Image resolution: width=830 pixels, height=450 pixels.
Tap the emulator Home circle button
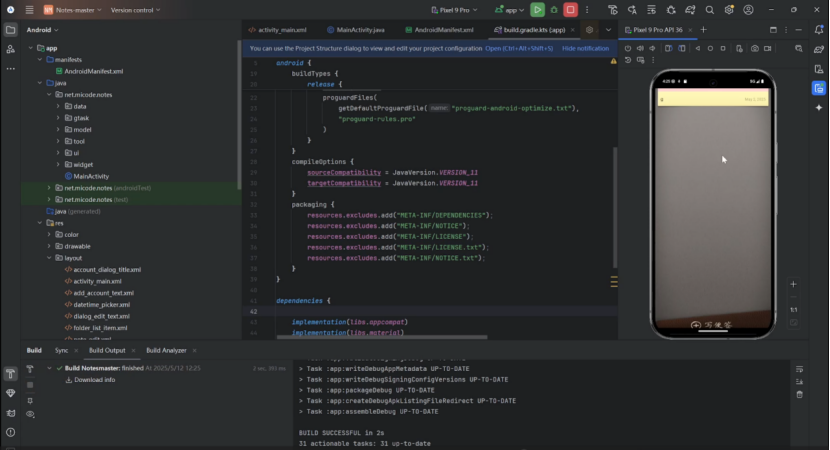(x=710, y=48)
